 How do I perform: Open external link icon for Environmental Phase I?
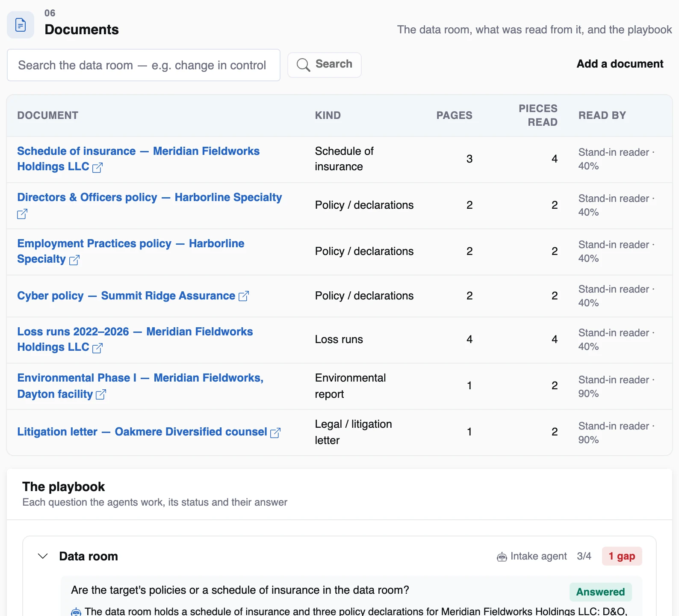pyautogui.click(x=101, y=394)
